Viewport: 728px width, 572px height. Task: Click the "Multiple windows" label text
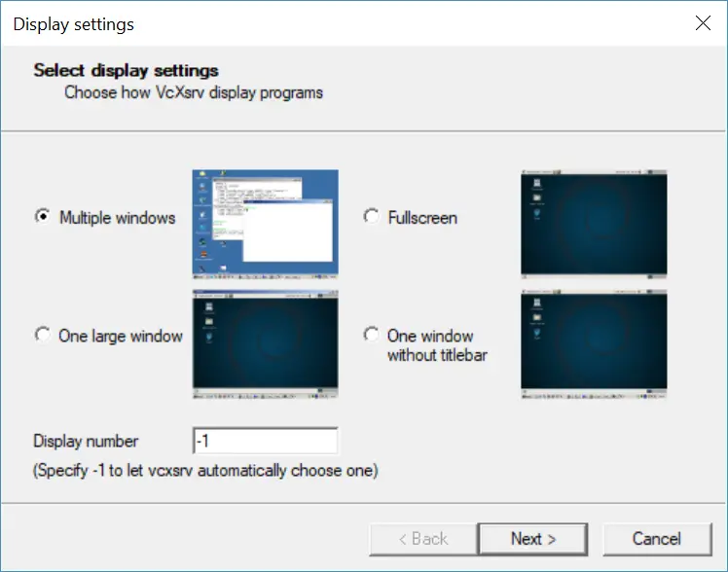[118, 218]
